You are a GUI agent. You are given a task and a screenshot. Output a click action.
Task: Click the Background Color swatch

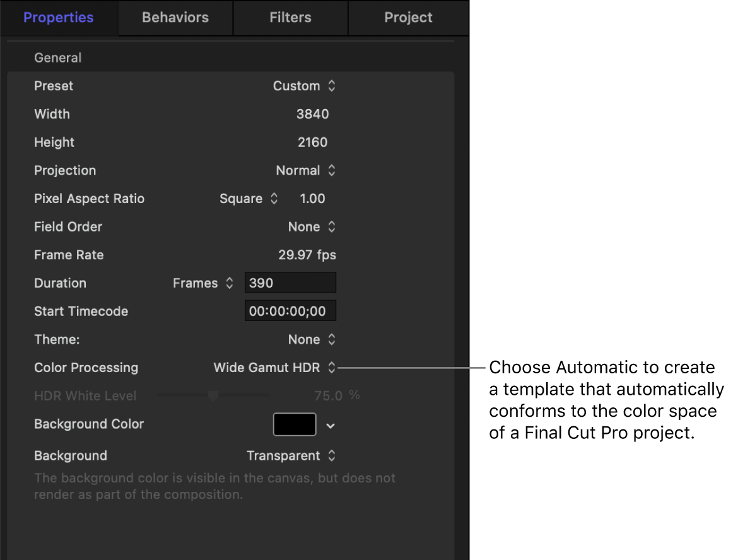pyautogui.click(x=295, y=424)
